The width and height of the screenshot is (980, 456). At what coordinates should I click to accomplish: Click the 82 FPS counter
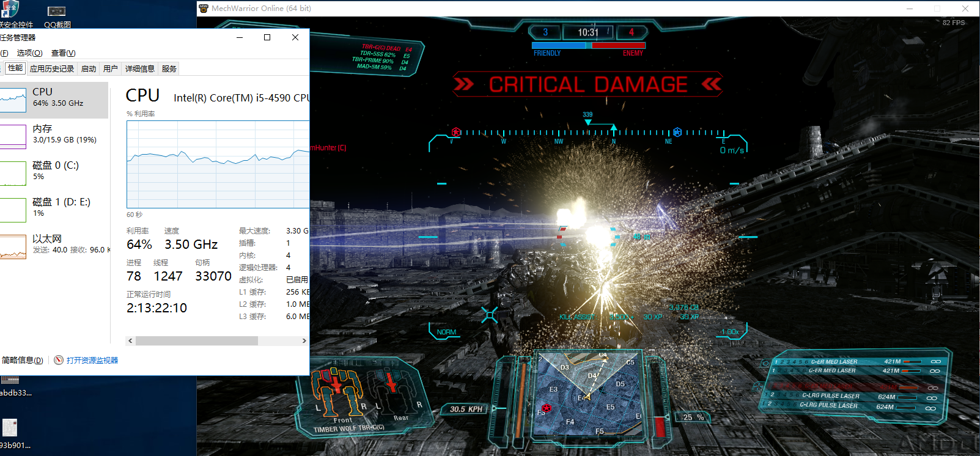click(x=954, y=23)
